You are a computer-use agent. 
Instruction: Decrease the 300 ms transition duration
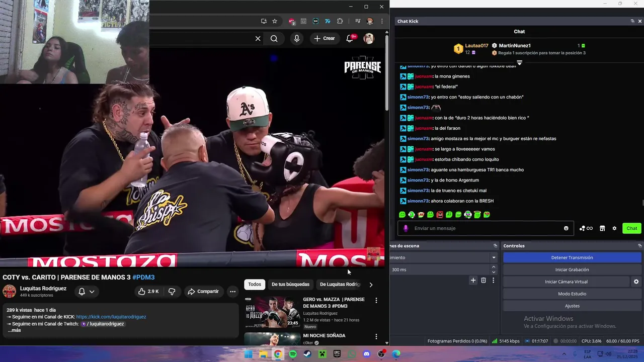point(494,272)
